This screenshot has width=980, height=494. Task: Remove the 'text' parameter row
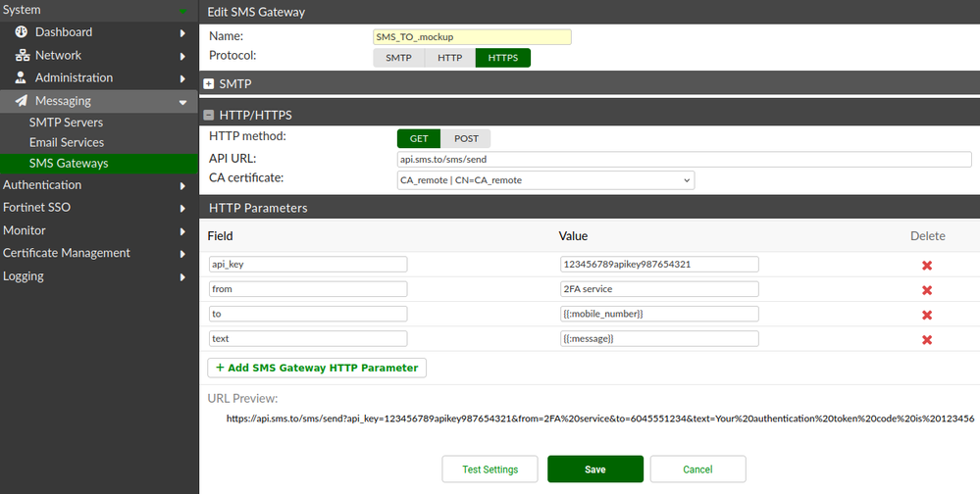pos(926,339)
